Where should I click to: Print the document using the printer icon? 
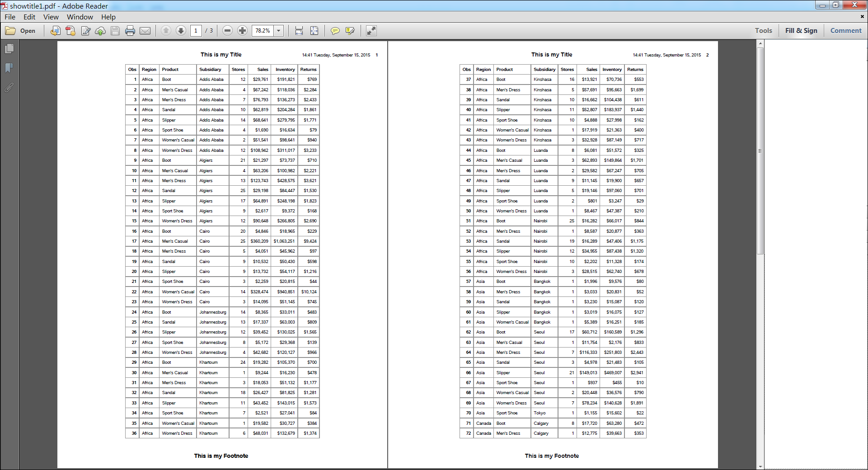(130, 31)
